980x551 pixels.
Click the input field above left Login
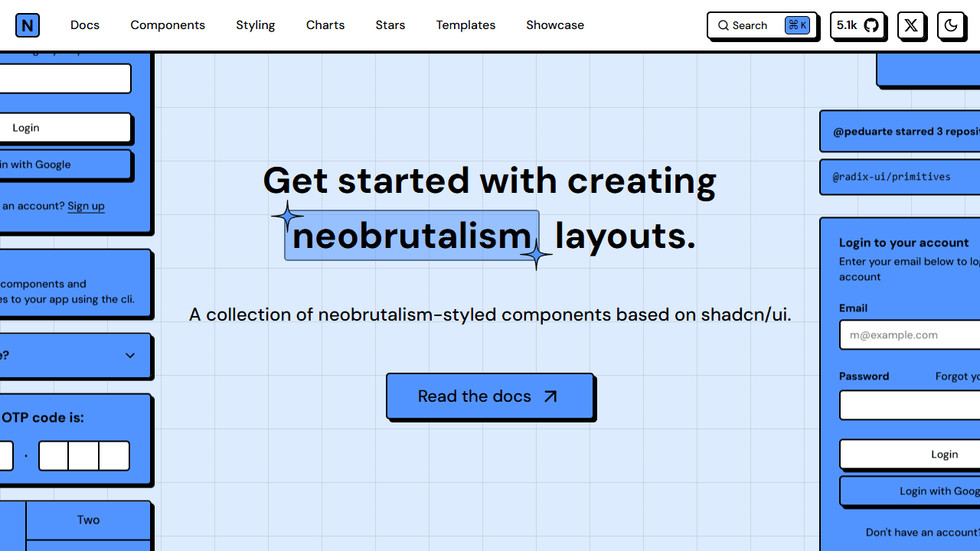click(66, 79)
